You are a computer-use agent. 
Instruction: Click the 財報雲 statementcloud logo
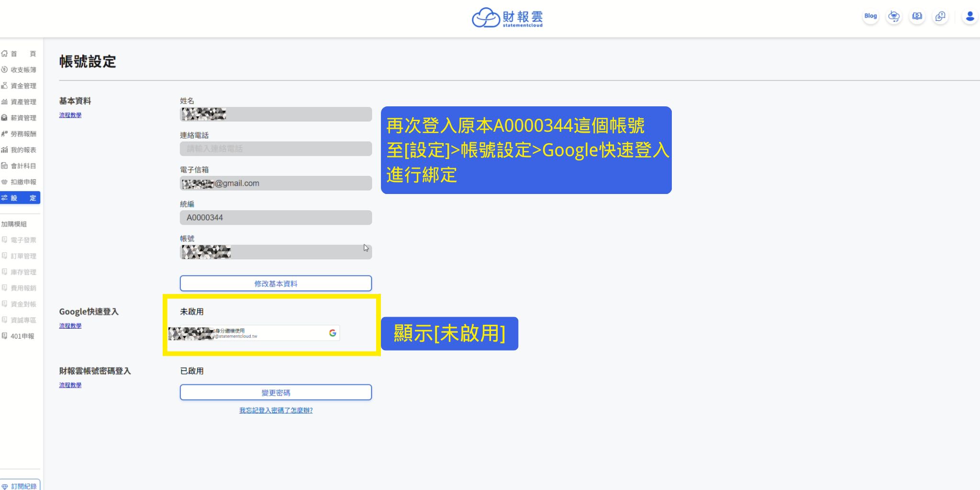[x=507, y=18]
